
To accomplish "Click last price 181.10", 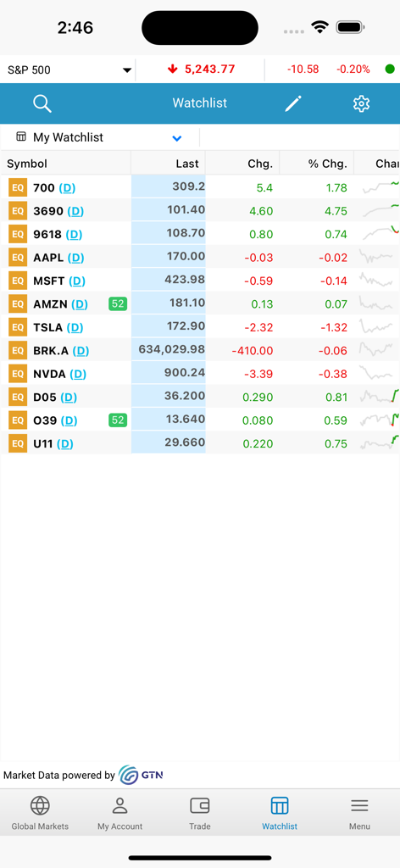I will click(x=186, y=303).
